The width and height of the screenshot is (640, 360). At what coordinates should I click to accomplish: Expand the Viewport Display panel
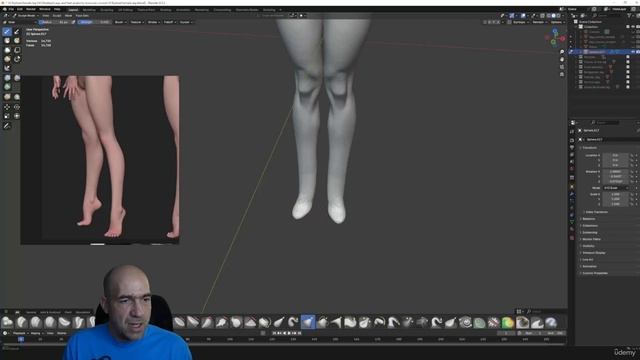[x=593, y=253]
